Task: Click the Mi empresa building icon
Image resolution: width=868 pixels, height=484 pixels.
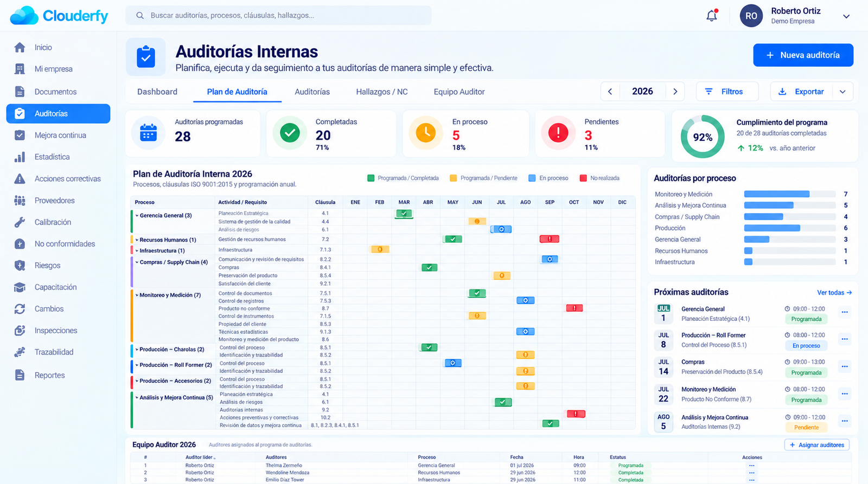Action: click(x=20, y=69)
